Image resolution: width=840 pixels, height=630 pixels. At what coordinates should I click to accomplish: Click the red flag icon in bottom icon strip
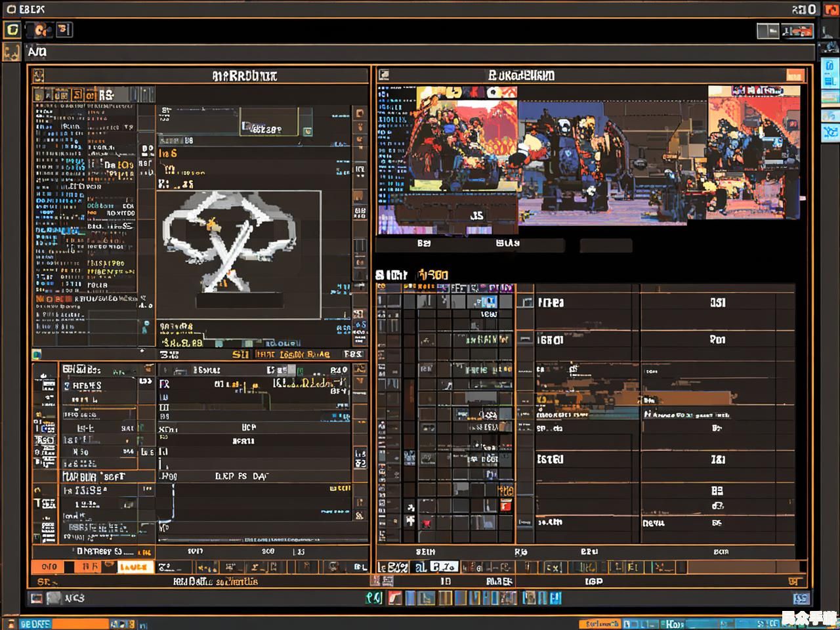[394, 598]
